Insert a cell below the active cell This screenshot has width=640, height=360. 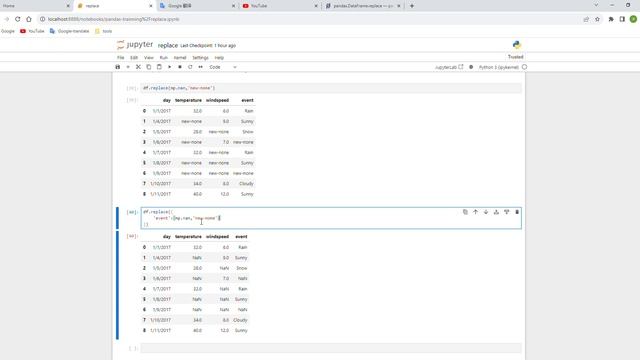(507, 212)
